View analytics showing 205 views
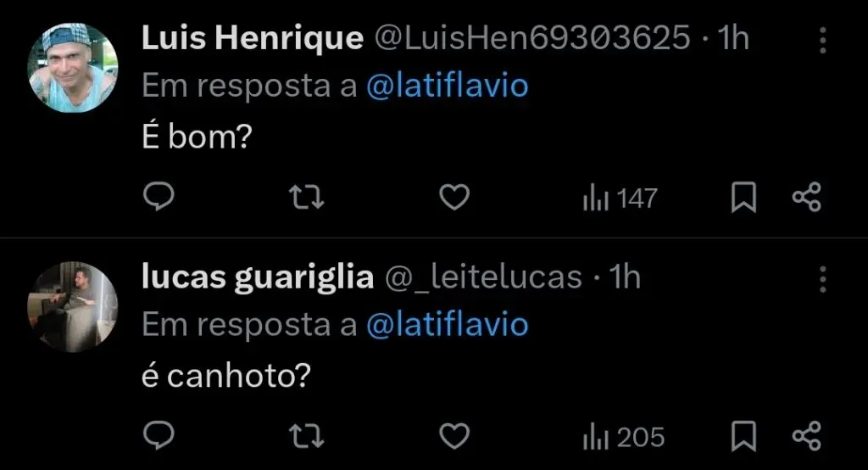Screen dimensions: 868x470 coord(623,438)
